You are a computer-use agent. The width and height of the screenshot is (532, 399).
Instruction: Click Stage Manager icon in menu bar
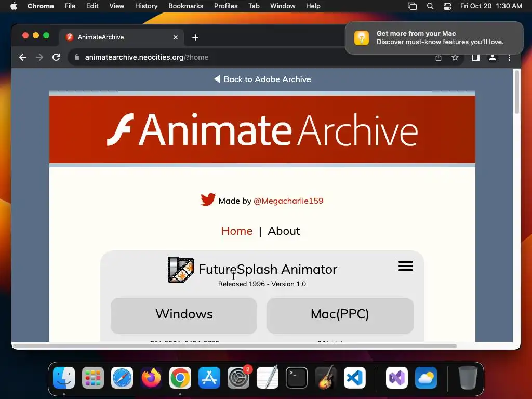click(x=412, y=6)
